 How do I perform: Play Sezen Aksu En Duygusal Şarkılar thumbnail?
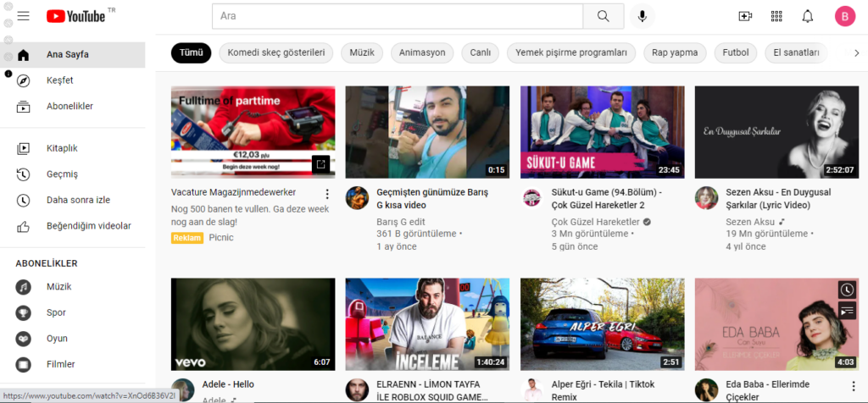[x=776, y=132]
